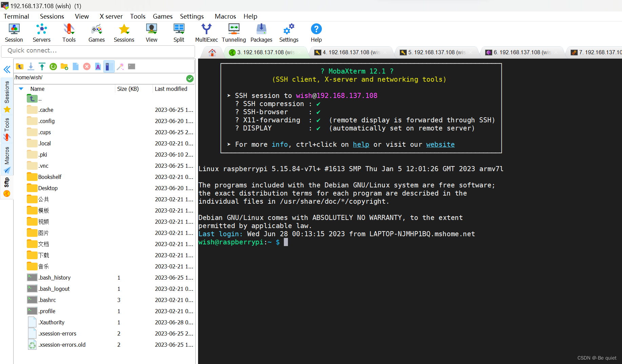
Task: Open the Packages manager icon
Action: pos(261,32)
